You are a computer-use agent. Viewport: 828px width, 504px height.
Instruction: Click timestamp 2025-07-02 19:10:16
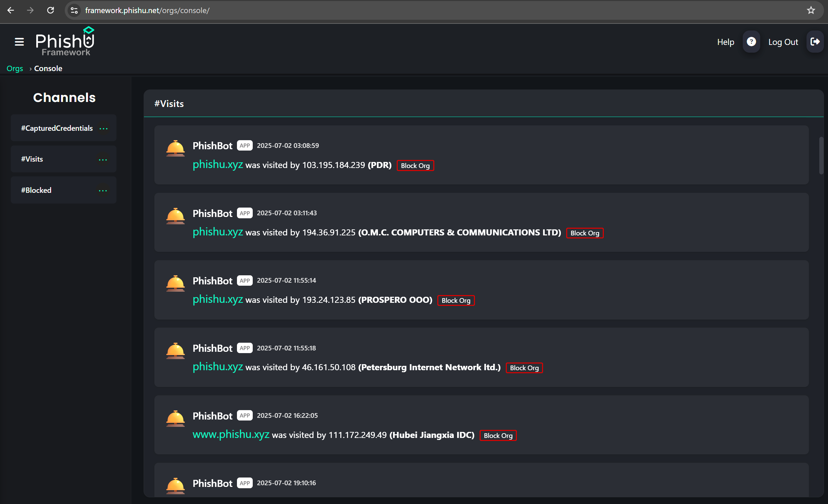coord(286,483)
